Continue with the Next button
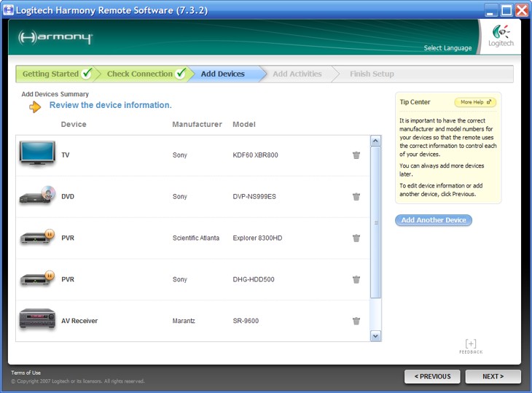 pyautogui.click(x=493, y=376)
